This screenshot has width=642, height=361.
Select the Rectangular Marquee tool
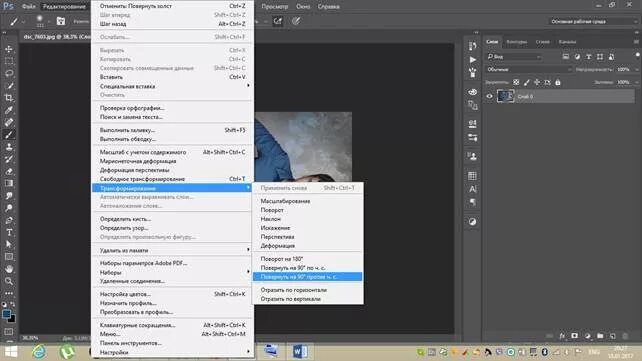pyautogui.click(x=9, y=61)
